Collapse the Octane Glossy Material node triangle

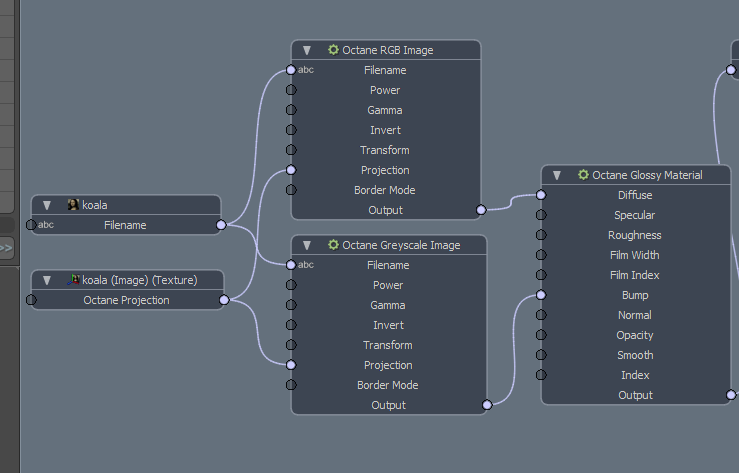[557, 175]
